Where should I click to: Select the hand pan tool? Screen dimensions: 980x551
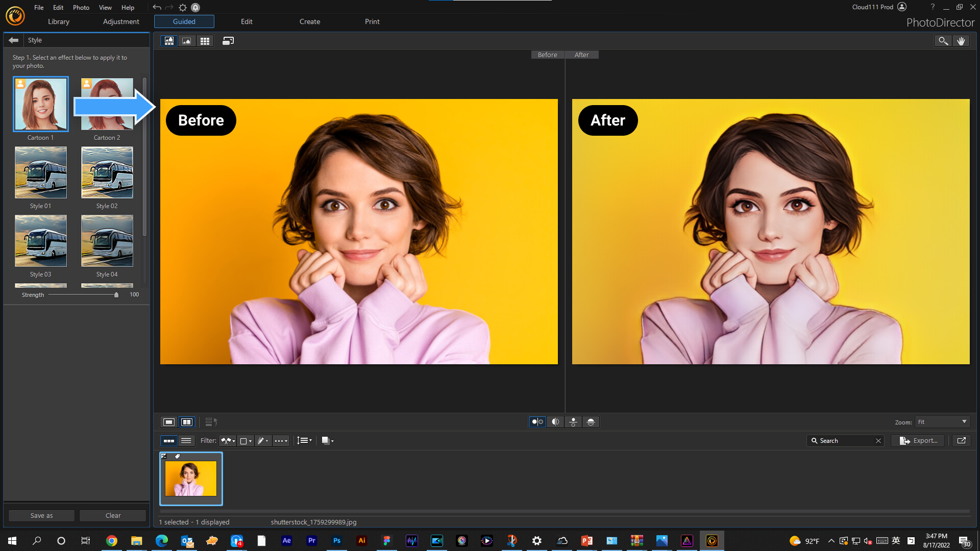pyautogui.click(x=962, y=41)
